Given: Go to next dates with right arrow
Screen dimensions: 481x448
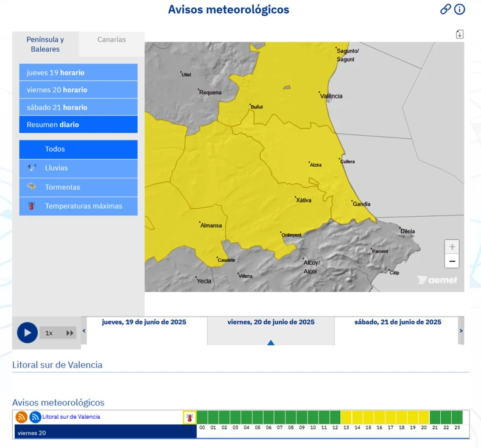Looking at the screenshot, I should pos(461,331).
